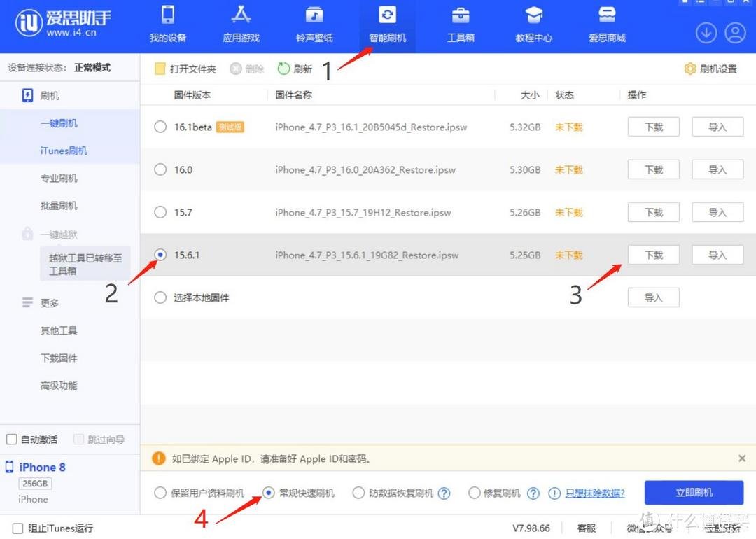The width and height of the screenshot is (756, 539).
Task: Open 一键刷机 sidebar item
Action: pos(59,123)
